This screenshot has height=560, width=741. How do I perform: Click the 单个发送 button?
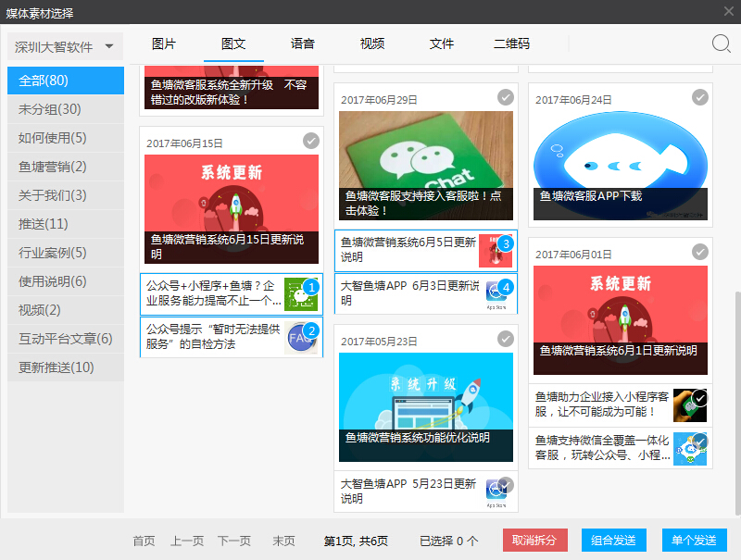coord(694,541)
